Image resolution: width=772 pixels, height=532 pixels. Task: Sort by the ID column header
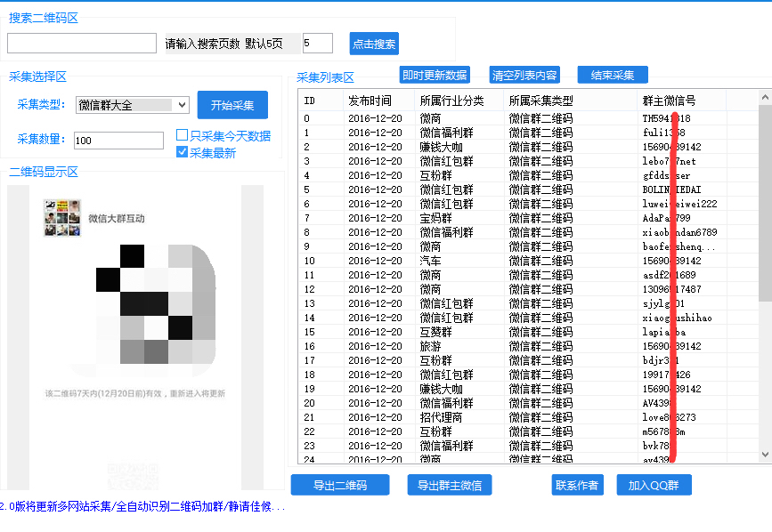pyautogui.click(x=321, y=101)
